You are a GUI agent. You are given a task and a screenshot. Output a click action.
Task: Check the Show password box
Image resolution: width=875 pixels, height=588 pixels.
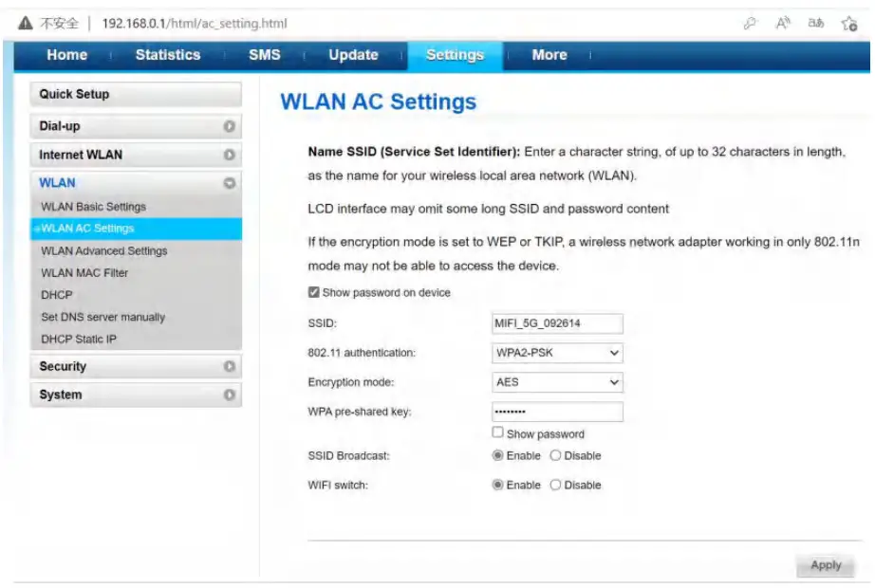(x=498, y=434)
